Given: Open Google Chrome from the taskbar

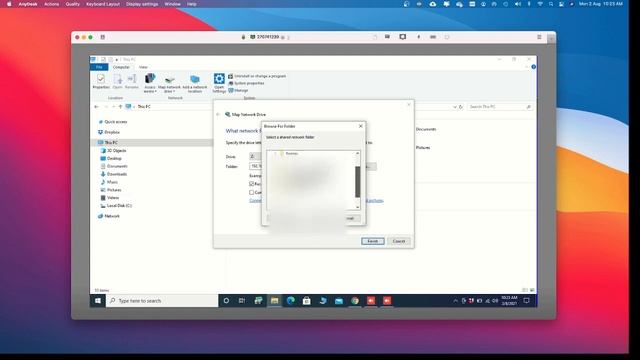Looking at the screenshot, I should click(355, 301).
